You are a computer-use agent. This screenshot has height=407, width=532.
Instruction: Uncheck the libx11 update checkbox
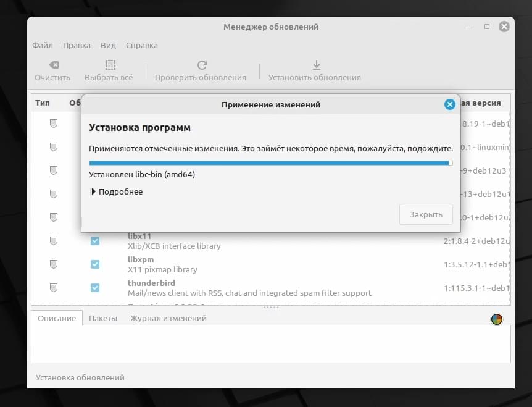click(95, 241)
